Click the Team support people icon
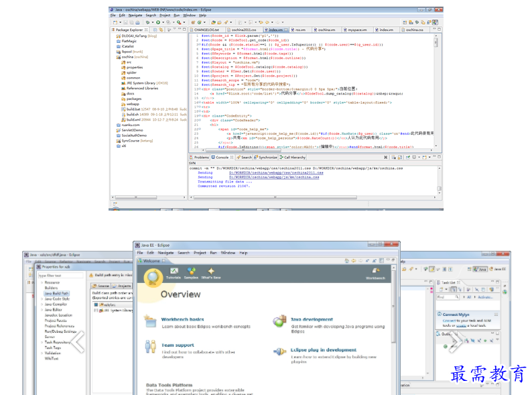Image resolution: width=532 pixels, height=395 pixels. pyautogui.click(x=150, y=347)
